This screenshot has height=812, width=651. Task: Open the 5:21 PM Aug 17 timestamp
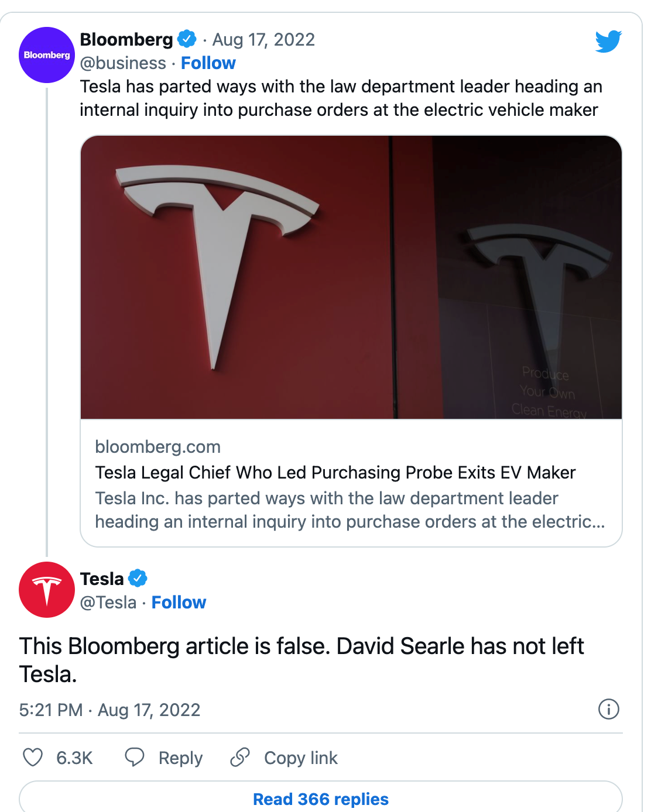click(x=109, y=710)
